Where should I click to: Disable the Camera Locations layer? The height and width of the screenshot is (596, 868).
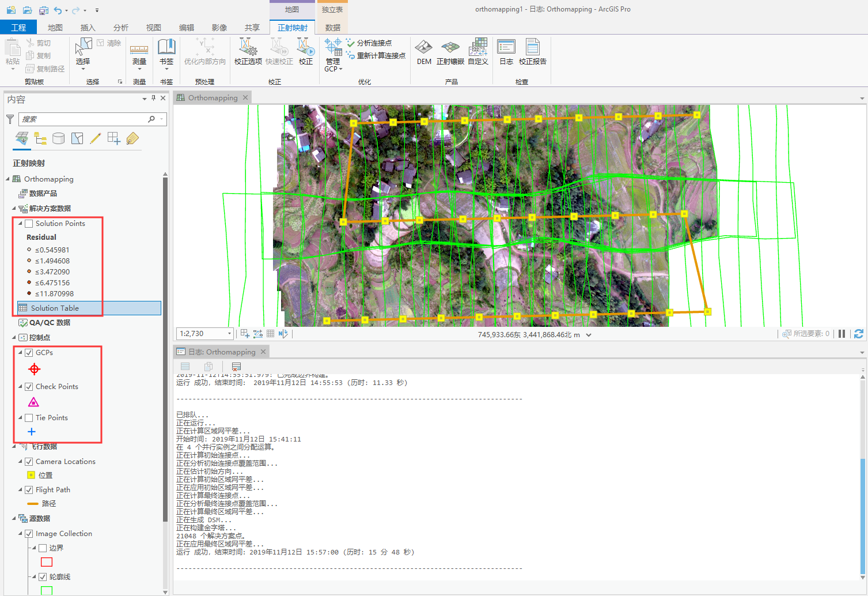[x=29, y=461]
